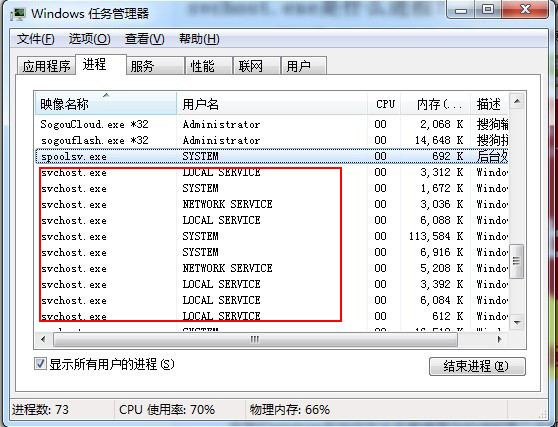The height and width of the screenshot is (427, 558).
Task: Click 692 K memory value
Action: [x=448, y=156]
